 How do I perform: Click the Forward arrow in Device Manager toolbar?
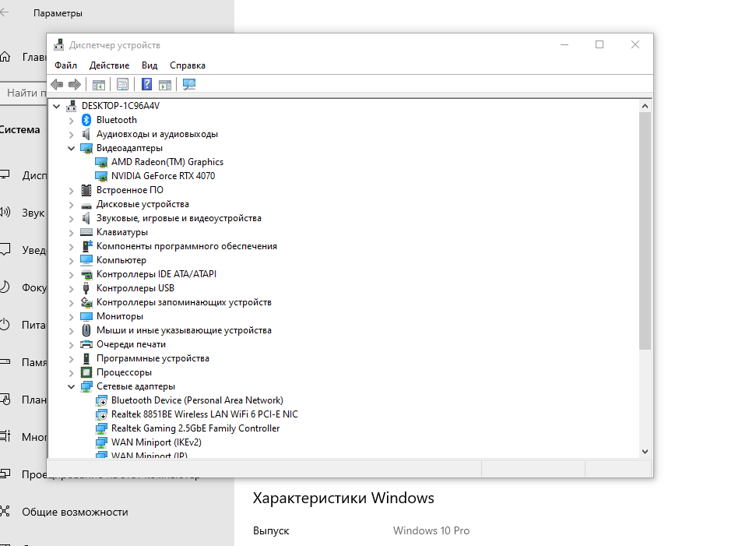pyautogui.click(x=75, y=84)
